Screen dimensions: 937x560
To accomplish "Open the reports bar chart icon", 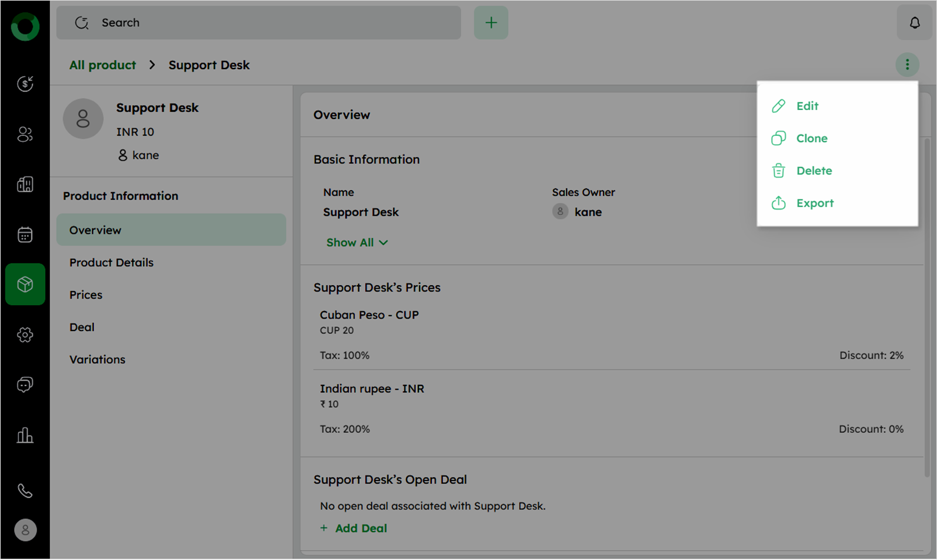I will tap(25, 435).
